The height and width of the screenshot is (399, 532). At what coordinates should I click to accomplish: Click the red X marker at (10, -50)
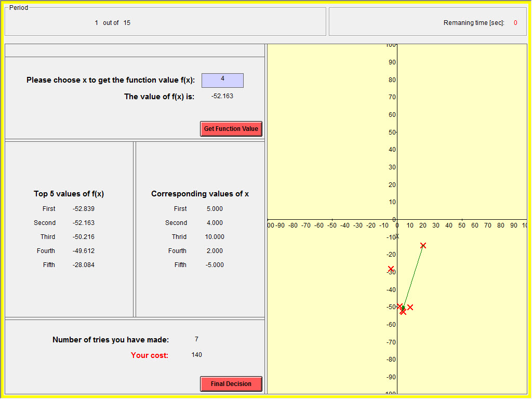click(x=410, y=307)
